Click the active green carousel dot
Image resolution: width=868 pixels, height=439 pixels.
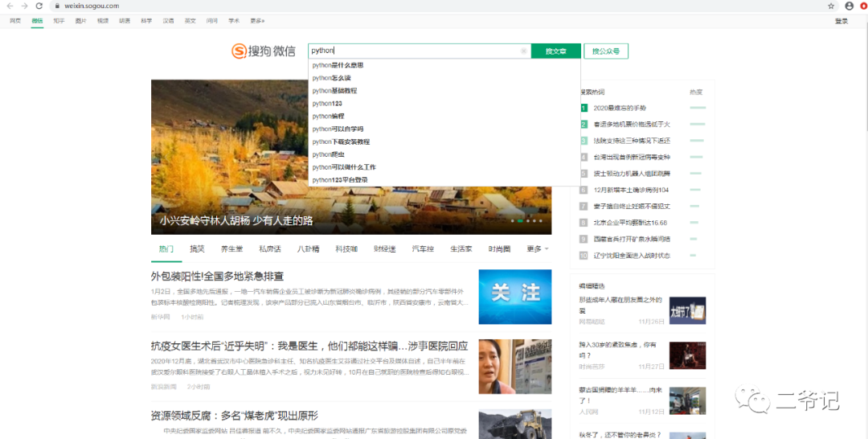click(x=520, y=221)
